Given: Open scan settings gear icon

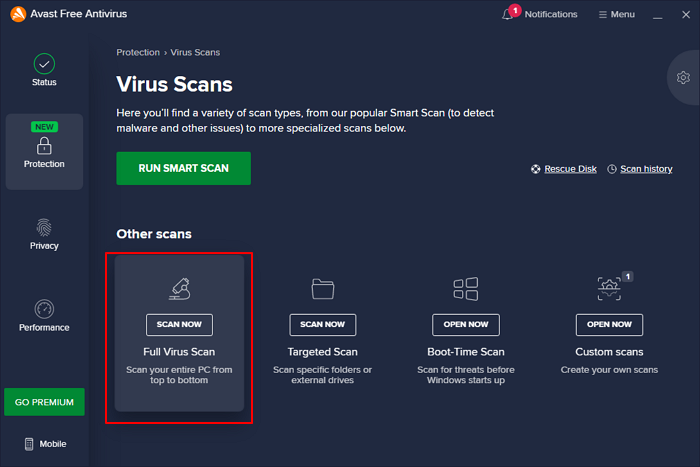Looking at the screenshot, I should (683, 78).
